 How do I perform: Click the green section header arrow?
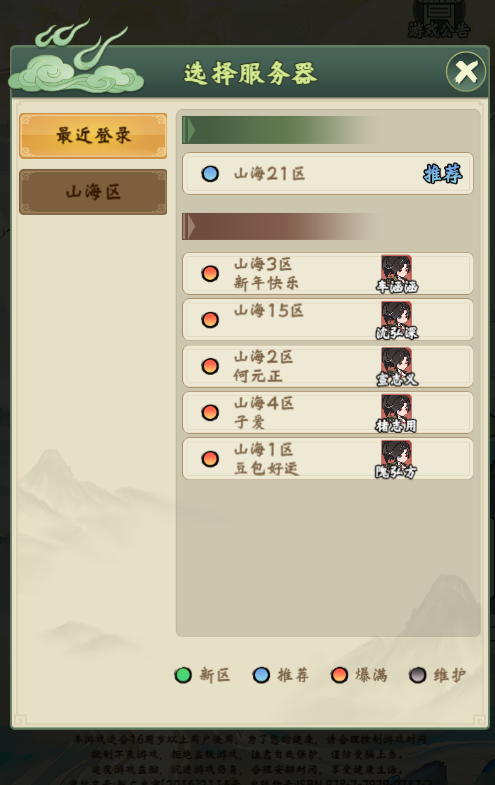189,131
